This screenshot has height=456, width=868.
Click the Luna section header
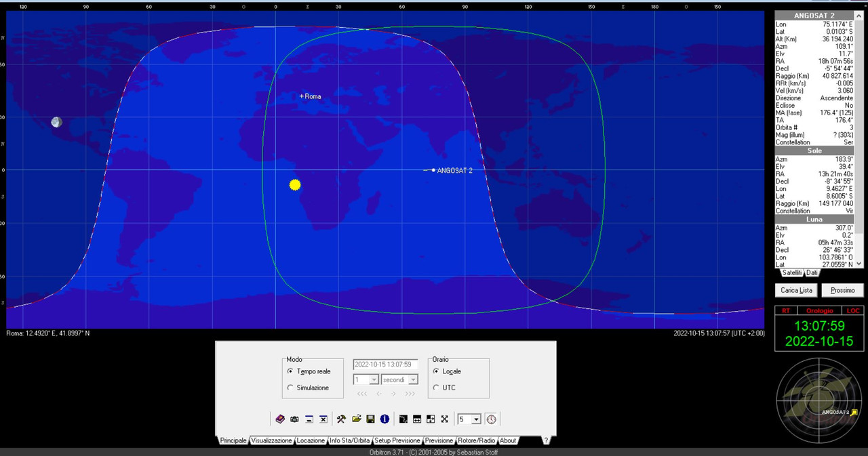click(814, 220)
